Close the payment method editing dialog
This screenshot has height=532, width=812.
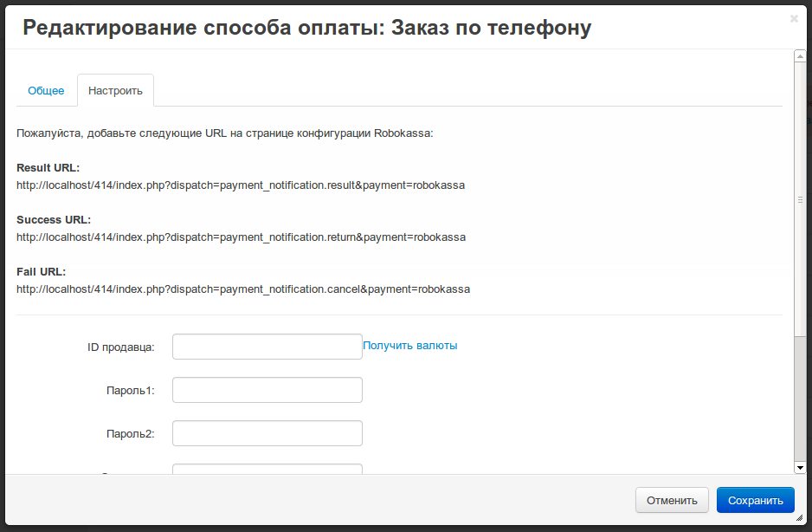(x=794, y=18)
